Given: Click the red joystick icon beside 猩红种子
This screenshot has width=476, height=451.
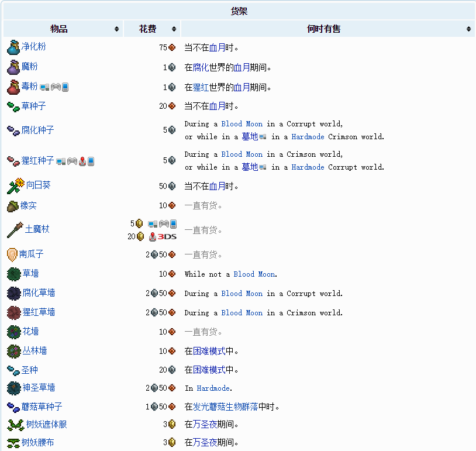Looking at the screenshot, I should coord(82,161).
